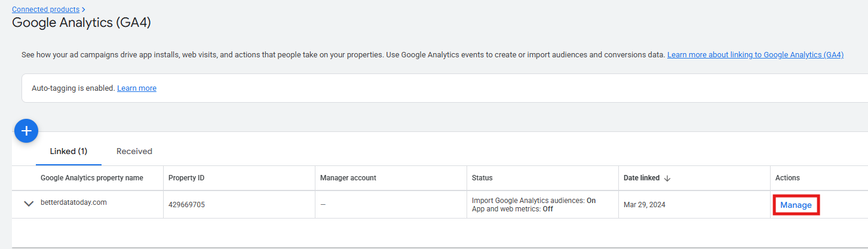Select property ID 429669705
868x249 pixels.
tap(186, 205)
